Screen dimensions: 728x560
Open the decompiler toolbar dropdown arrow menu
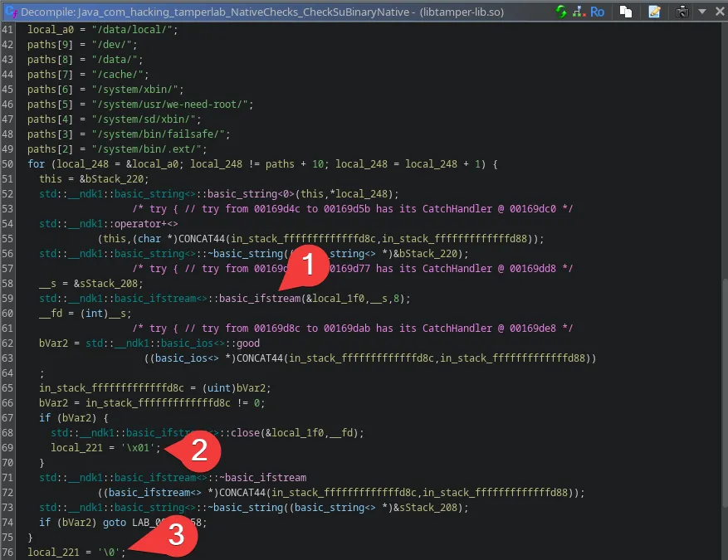point(701,12)
